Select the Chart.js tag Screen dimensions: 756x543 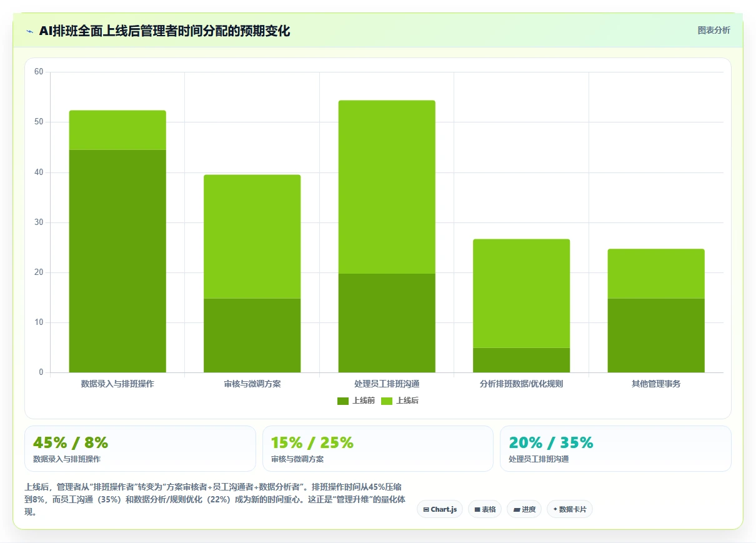pos(440,509)
